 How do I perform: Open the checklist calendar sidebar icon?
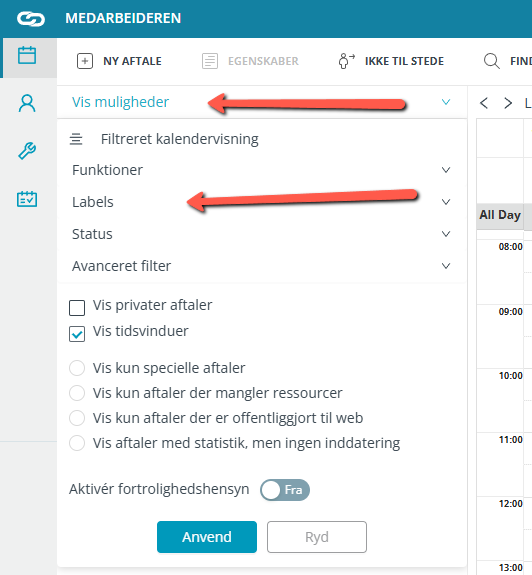pyautogui.click(x=27, y=199)
